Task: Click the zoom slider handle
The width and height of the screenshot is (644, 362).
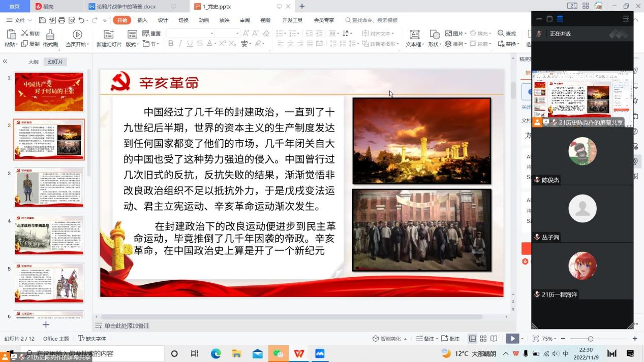Action: click(590, 339)
